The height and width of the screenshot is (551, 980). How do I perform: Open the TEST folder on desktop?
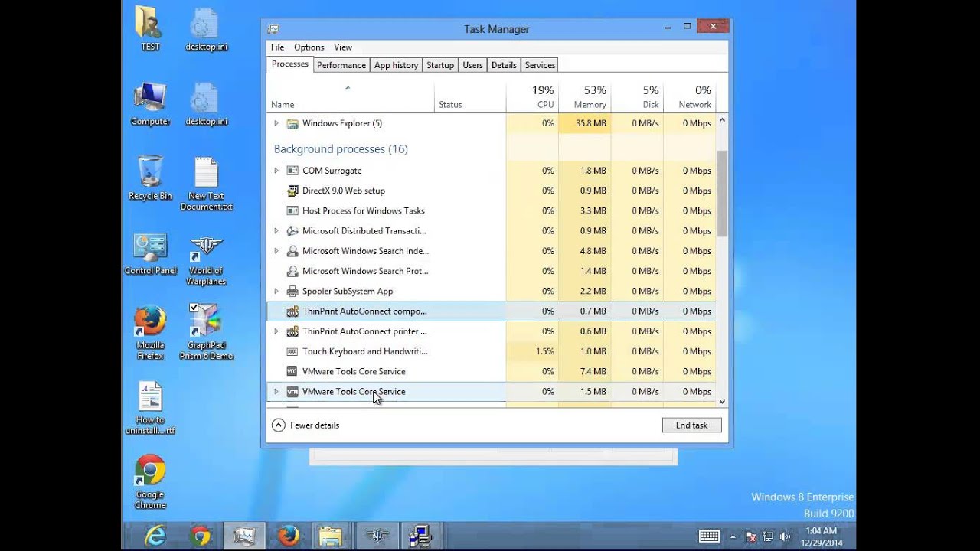point(150,29)
